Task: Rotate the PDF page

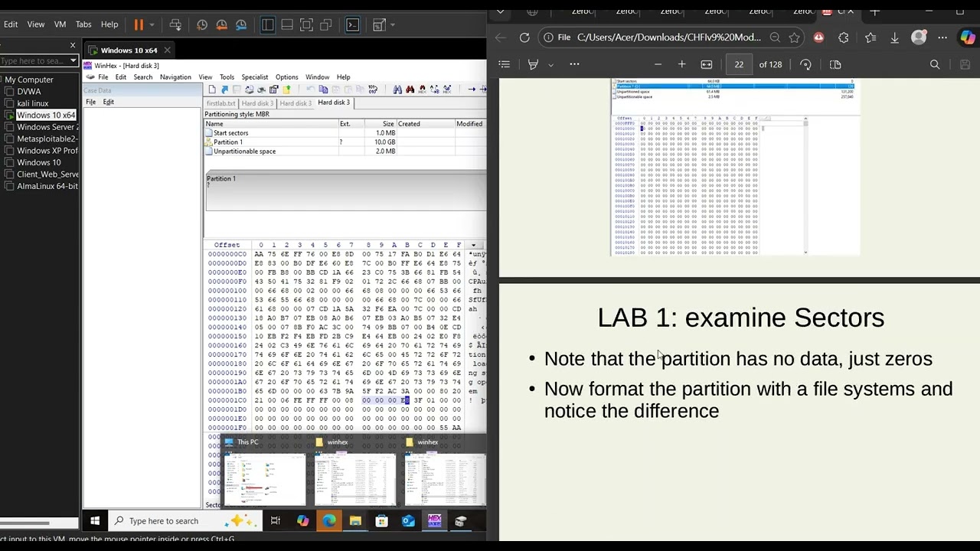Action: click(x=805, y=64)
